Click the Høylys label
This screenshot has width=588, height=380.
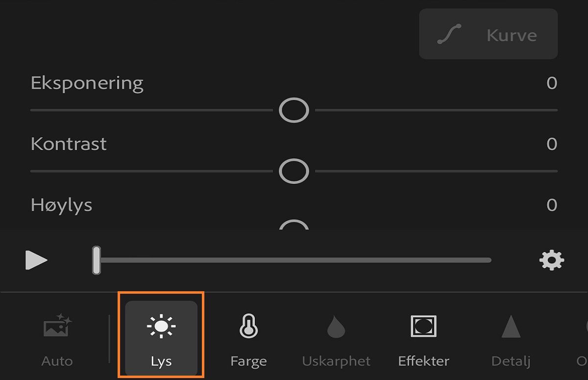61,205
